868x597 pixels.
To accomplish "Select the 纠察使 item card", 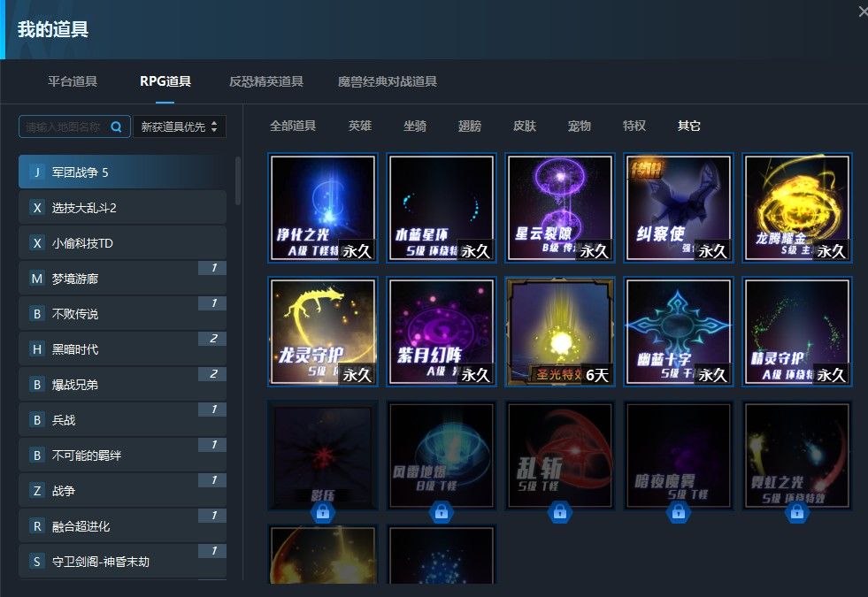I will pyautogui.click(x=678, y=208).
